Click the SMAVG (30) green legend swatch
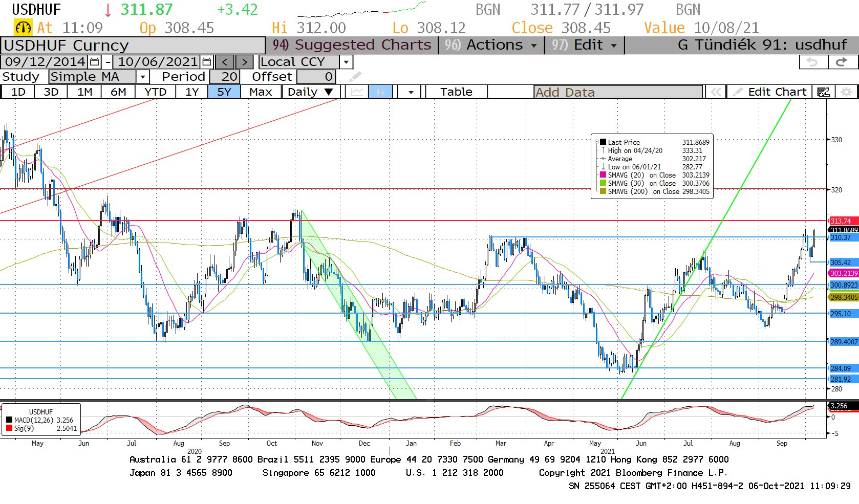Viewport: 859px width, 504px height. (603, 183)
